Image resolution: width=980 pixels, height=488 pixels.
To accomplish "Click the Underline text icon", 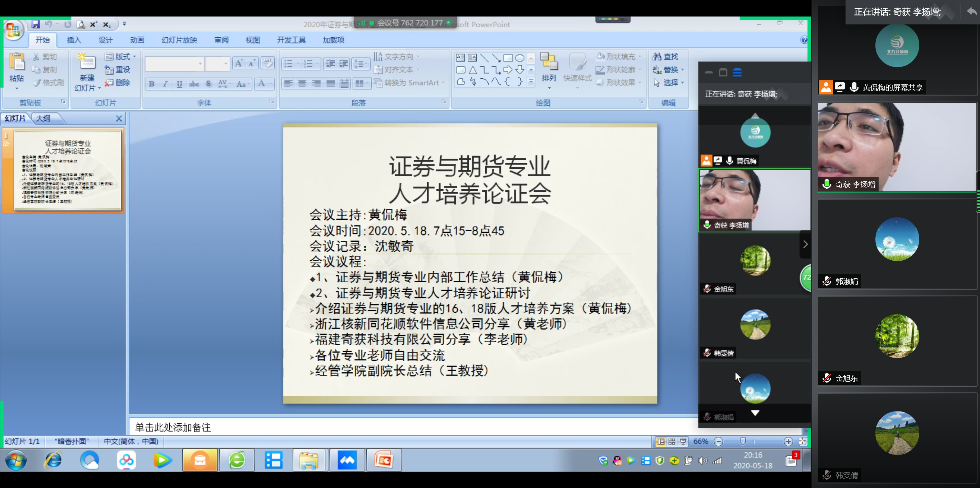I will [179, 84].
